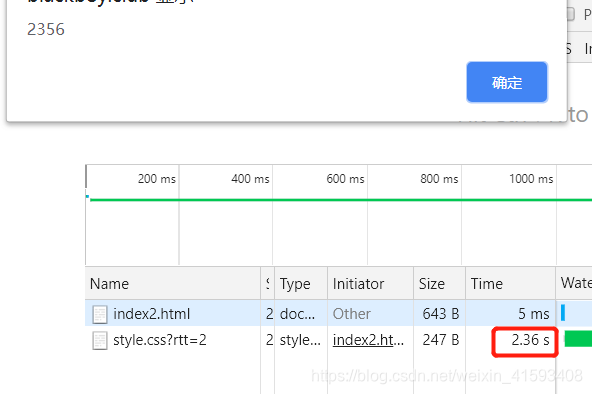592x394 pixels.
Task: Click the green waterfall bar for style.css
Action: (x=578, y=339)
